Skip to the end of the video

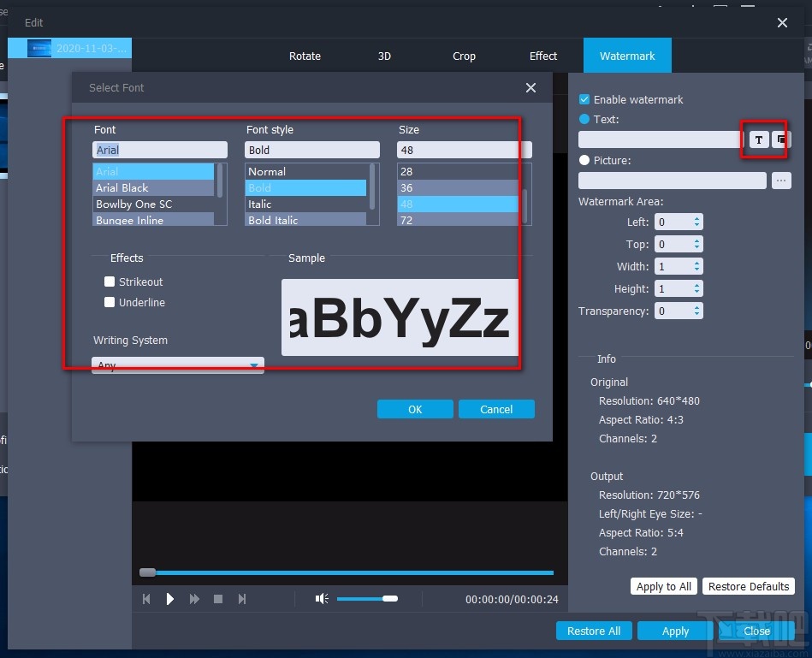coord(242,599)
